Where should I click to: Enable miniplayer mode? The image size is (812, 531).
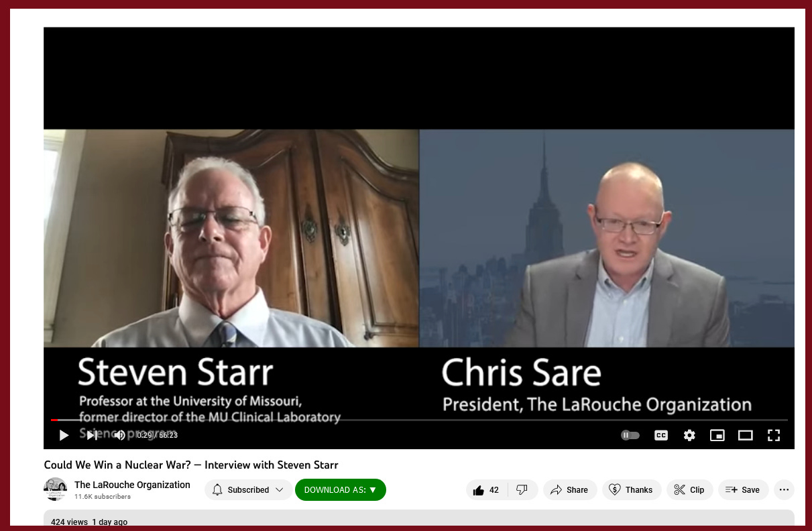[717, 435]
